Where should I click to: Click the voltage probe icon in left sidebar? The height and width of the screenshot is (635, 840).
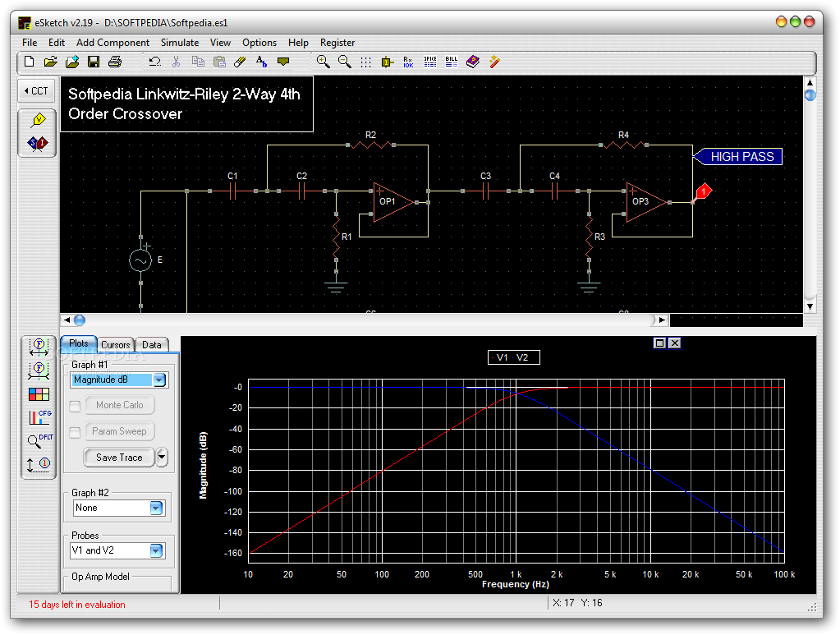[x=38, y=121]
